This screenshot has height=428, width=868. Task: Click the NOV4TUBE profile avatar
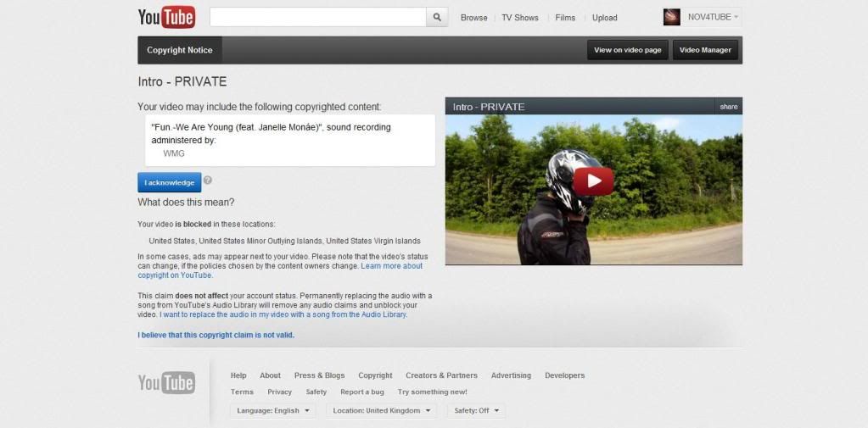coord(672,17)
